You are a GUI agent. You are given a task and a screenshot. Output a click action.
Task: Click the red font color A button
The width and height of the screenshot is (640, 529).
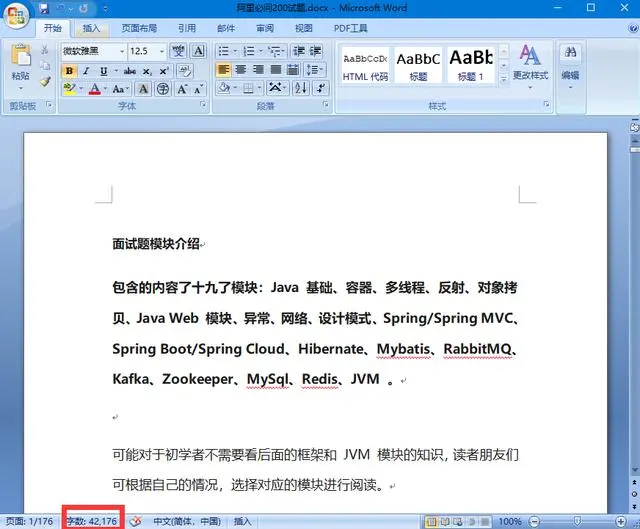point(95,89)
